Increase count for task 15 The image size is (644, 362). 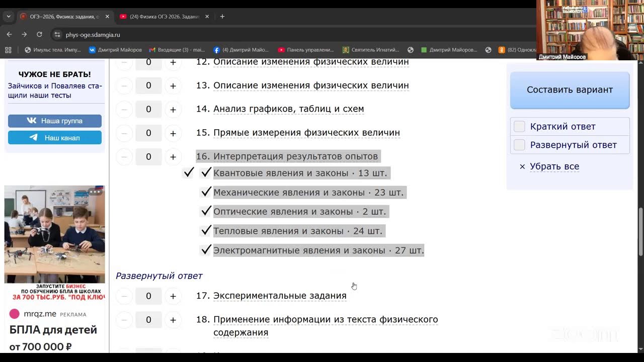click(173, 133)
